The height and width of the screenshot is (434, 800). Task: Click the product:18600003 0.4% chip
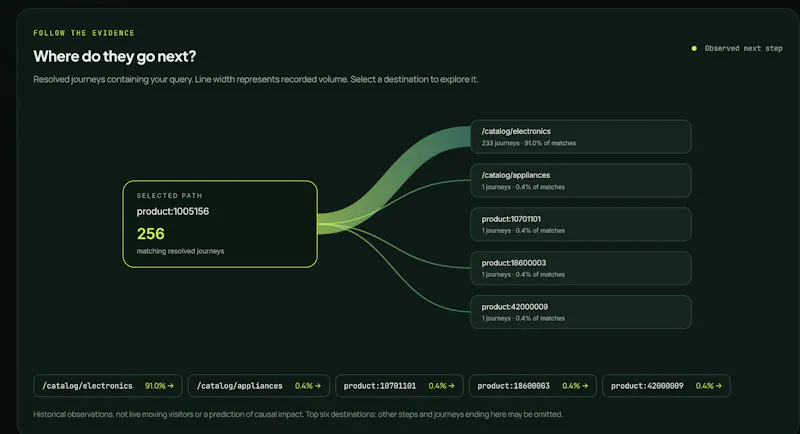533,386
